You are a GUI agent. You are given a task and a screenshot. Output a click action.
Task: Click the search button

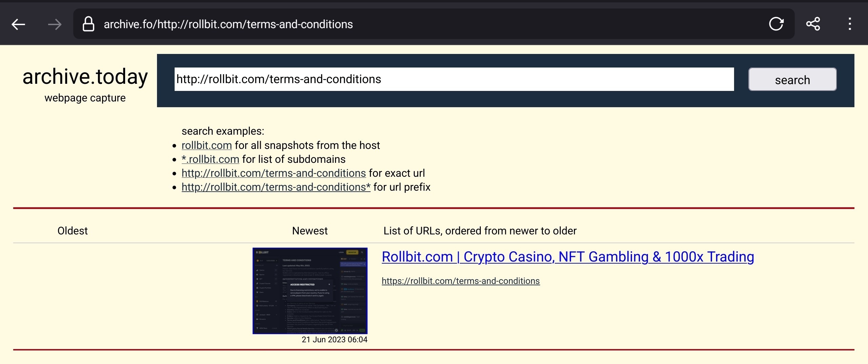click(792, 79)
